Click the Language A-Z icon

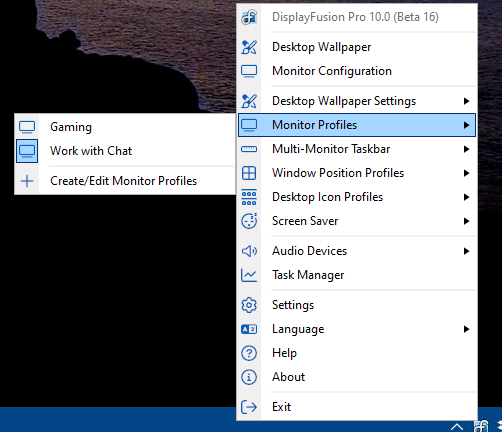[249, 329]
